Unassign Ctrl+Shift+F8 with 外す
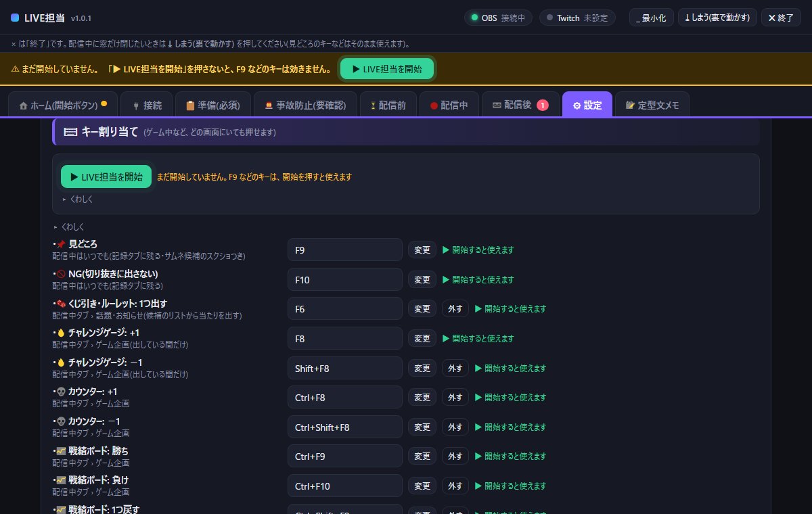 [455, 427]
